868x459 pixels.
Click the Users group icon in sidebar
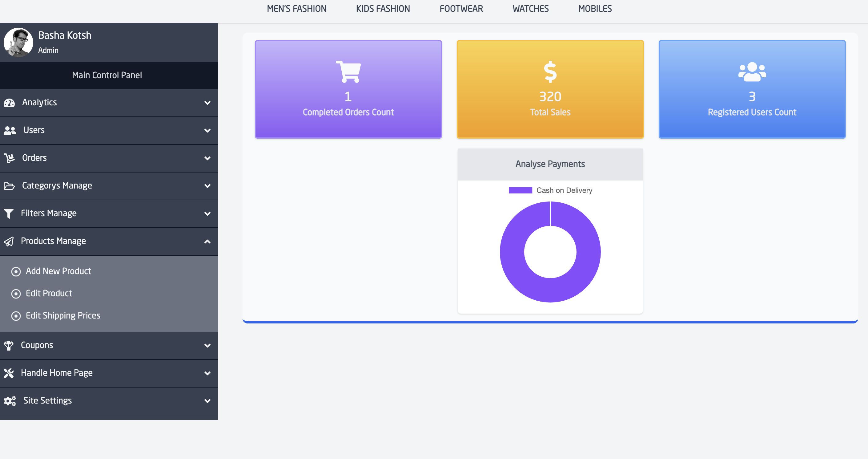10,131
